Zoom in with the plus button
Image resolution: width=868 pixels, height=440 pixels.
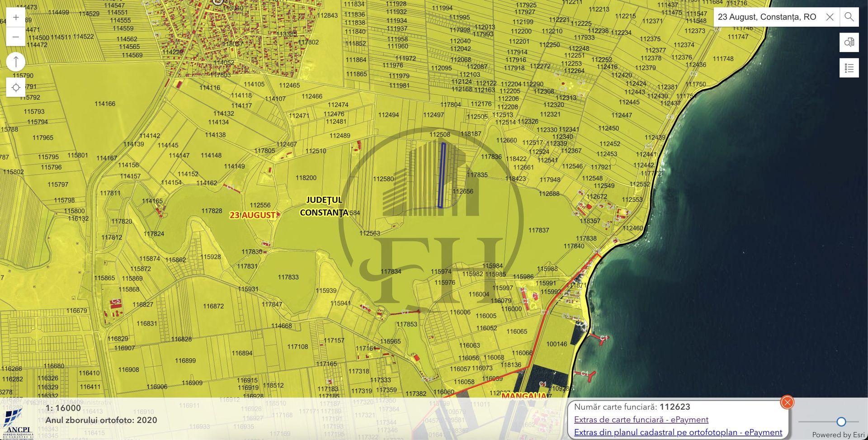tap(16, 18)
